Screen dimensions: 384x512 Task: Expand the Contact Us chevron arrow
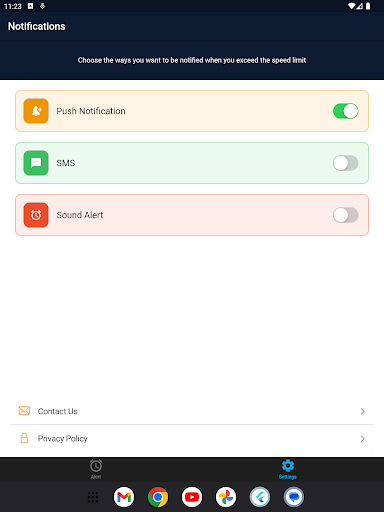363,411
